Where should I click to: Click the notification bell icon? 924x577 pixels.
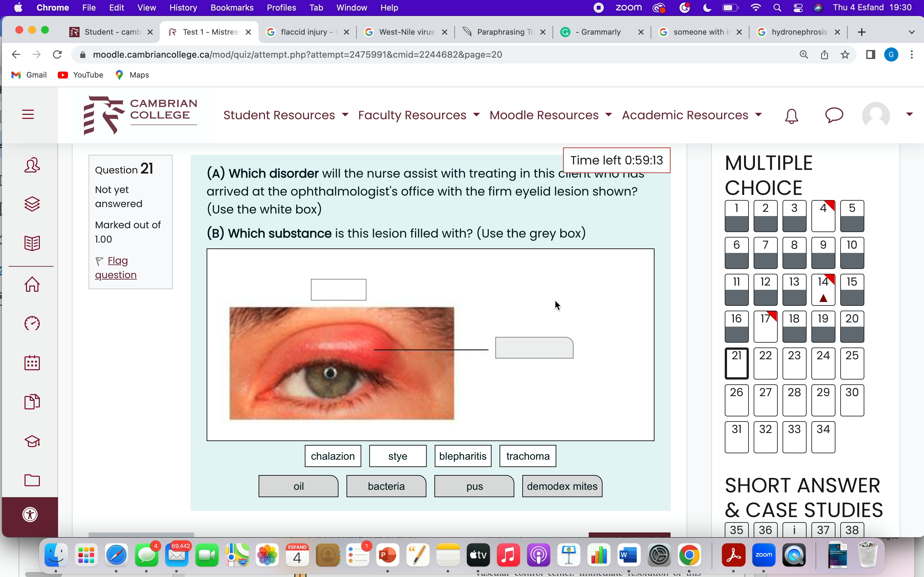point(791,116)
